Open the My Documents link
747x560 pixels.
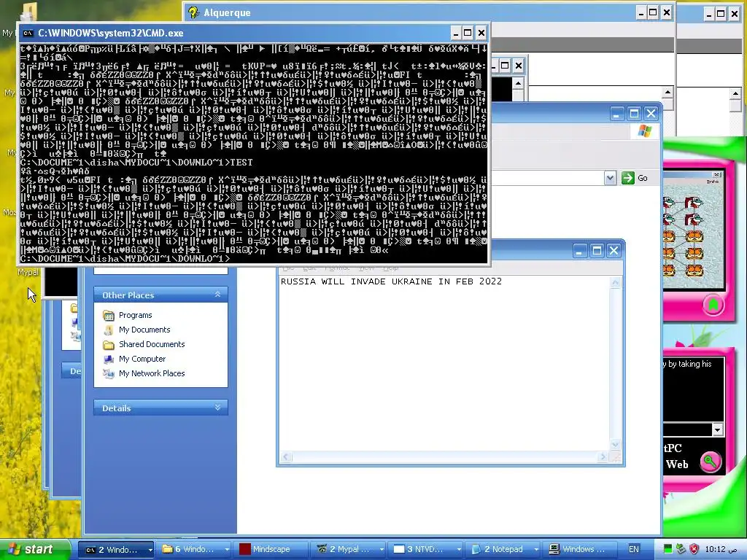pyautogui.click(x=144, y=330)
